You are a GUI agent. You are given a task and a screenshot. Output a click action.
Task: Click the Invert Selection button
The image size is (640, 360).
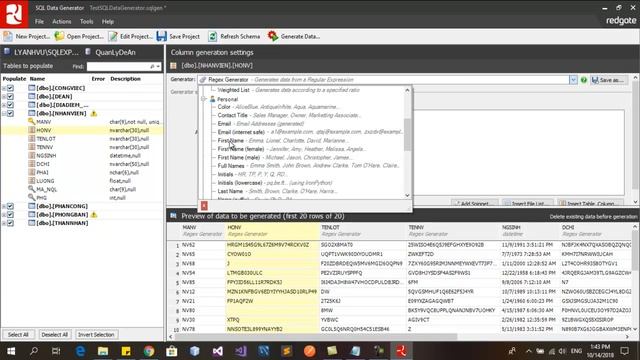(x=96, y=335)
